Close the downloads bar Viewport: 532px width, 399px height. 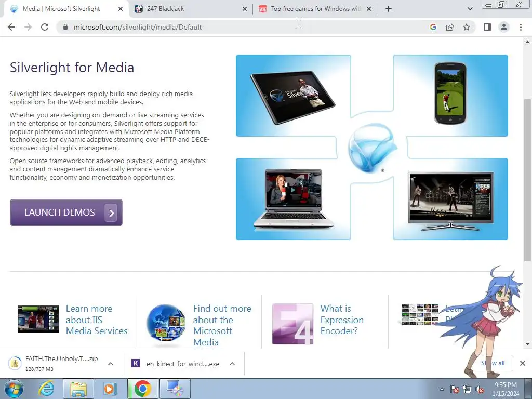pos(523,363)
